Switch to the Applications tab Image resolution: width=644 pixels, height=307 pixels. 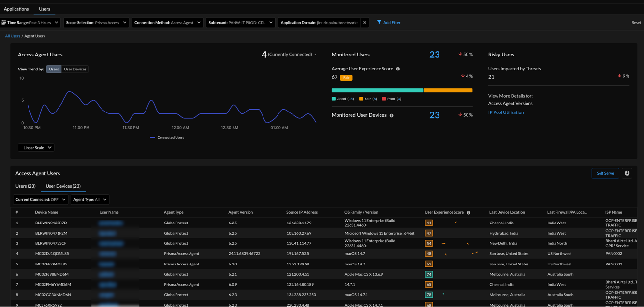(x=16, y=9)
